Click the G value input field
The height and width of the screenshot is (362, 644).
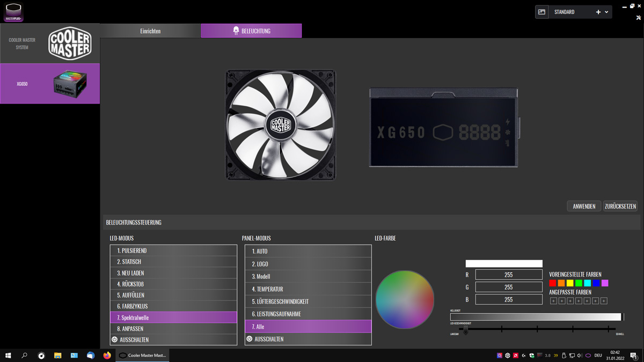[509, 287]
